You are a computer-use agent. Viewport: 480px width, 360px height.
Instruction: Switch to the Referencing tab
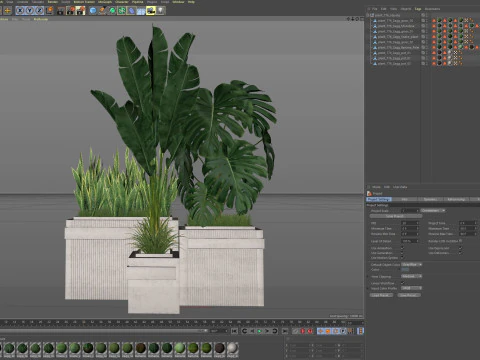456,199
